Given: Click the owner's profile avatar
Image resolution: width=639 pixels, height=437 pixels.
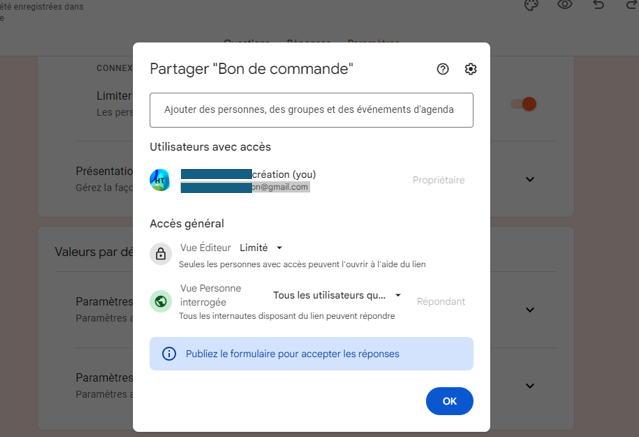Looking at the screenshot, I should click(160, 180).
